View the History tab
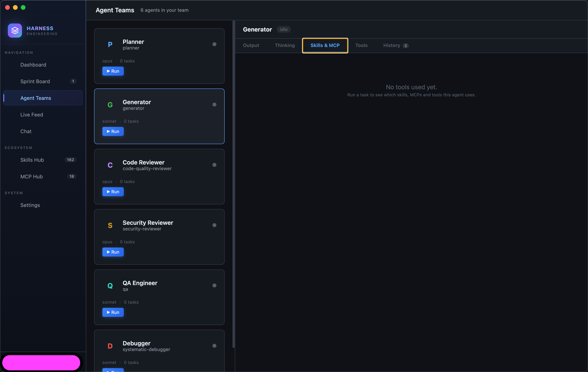The width and height of the screenshot is (588, 372). [396, 45]
